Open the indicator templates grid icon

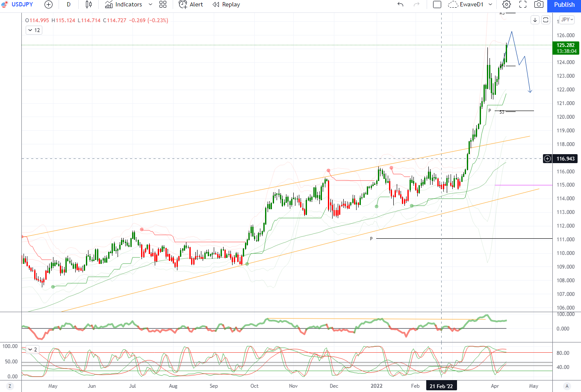coord(163,5)
